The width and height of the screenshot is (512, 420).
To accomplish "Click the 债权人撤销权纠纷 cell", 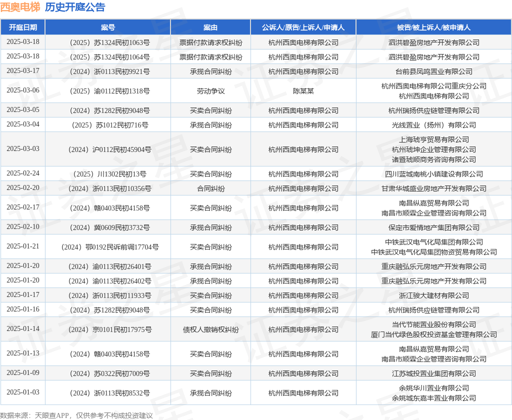I will [x=210, y=329].
